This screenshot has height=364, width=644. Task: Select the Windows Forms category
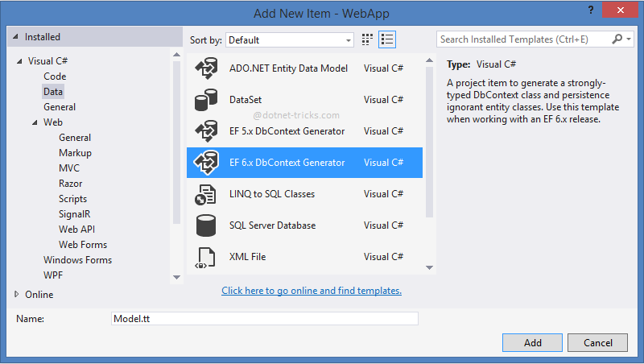[77, 260]
